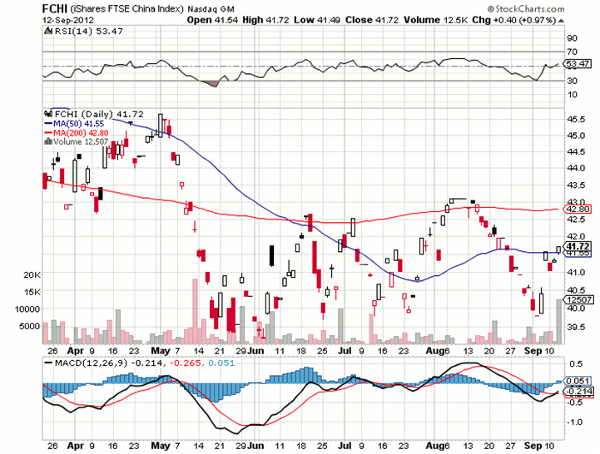Click the 41.0 price axis label
Screen dimensions: 600x454
576,272
